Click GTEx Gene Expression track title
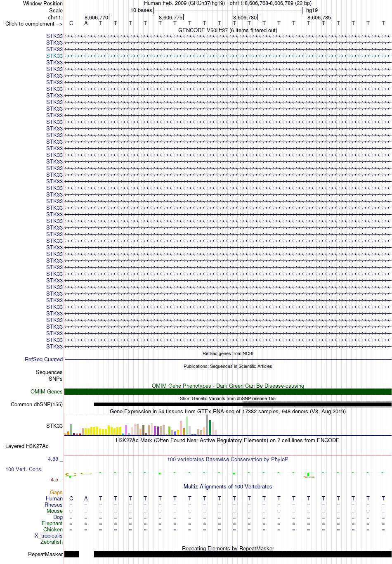This screenshot has width=392, height=564. click(x=228, y=411)
